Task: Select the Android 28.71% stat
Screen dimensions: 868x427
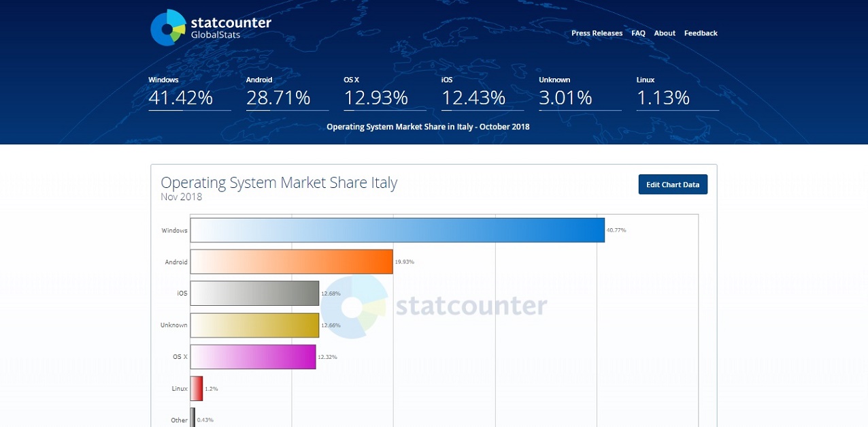Action: click(x=287, y=93)
